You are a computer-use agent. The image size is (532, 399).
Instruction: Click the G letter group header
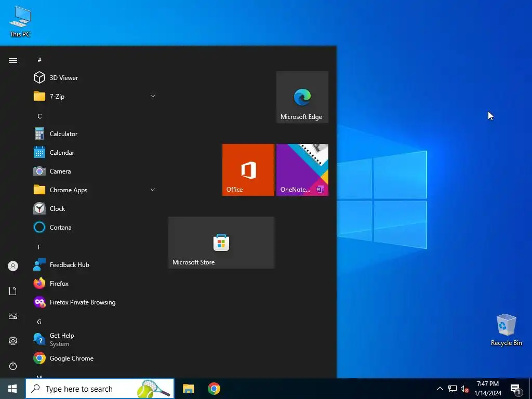(39, 322)
